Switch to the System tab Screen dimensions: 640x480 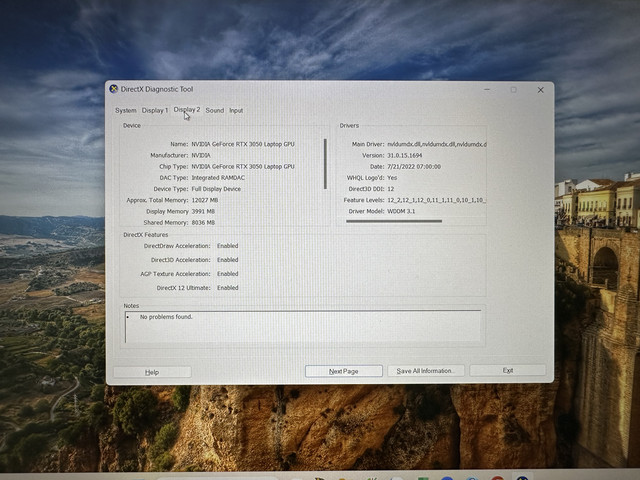(x=126, y=111)
